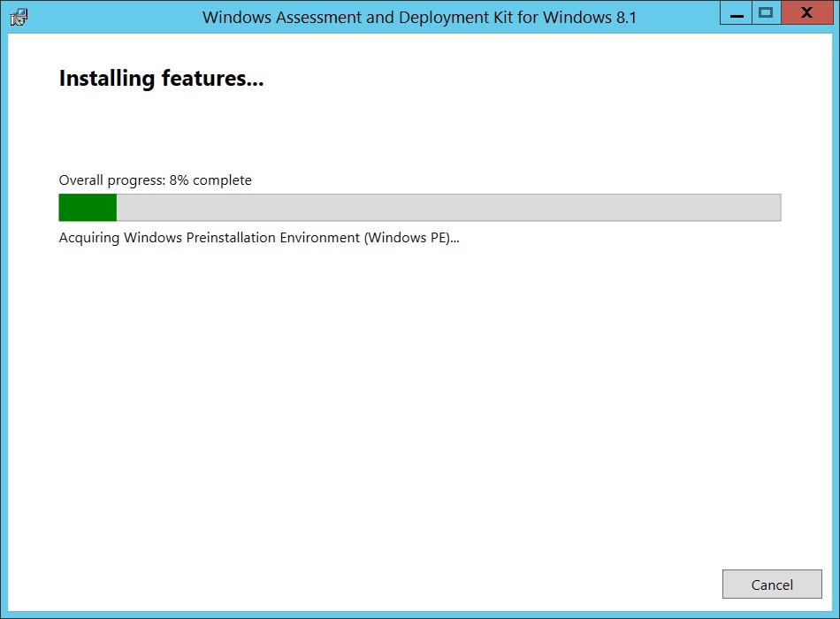Maximize the installer window
This screenshot has height=619, width=840.
tap(766, 13)
